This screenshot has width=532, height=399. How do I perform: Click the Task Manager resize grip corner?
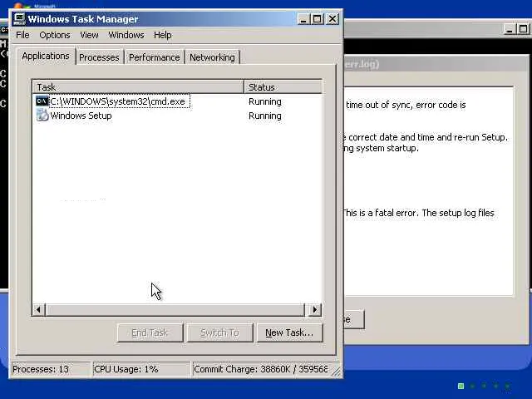[x=336, y=372]
